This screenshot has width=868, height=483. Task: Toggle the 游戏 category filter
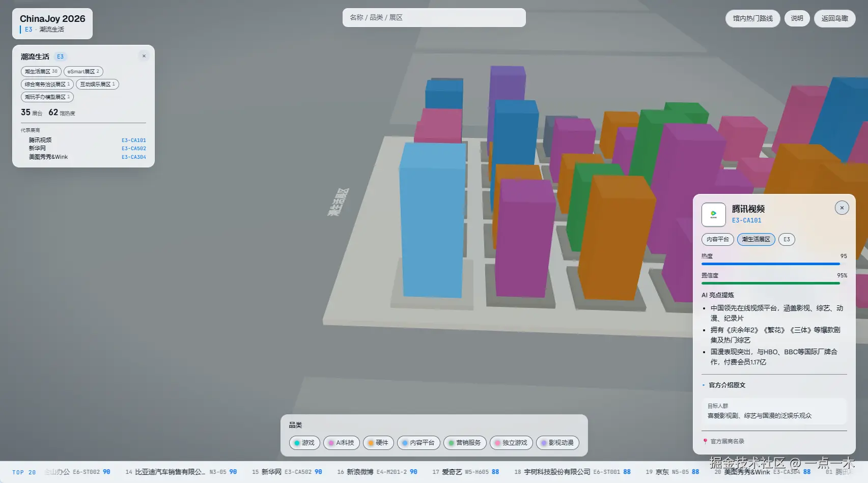coord(304,443)
